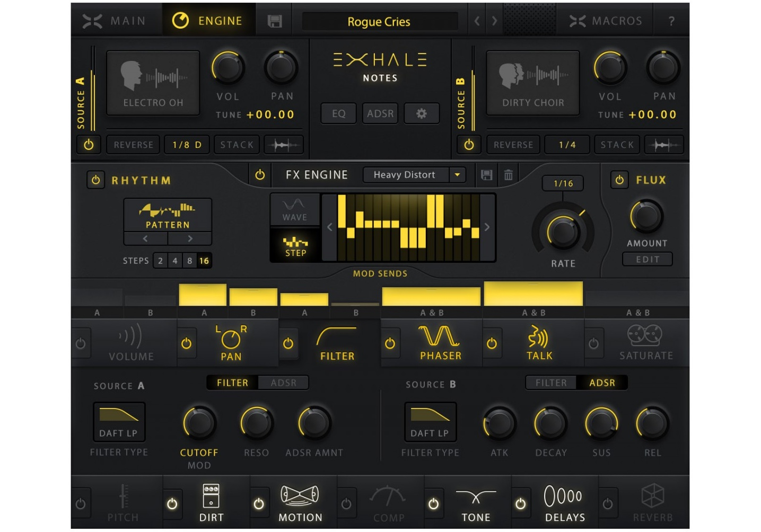Choose Step modulation mode

tap(295, 245)
